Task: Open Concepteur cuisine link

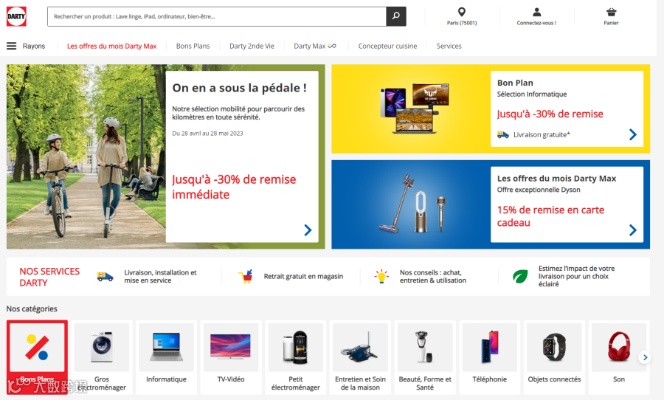Action: coord(387,46)
